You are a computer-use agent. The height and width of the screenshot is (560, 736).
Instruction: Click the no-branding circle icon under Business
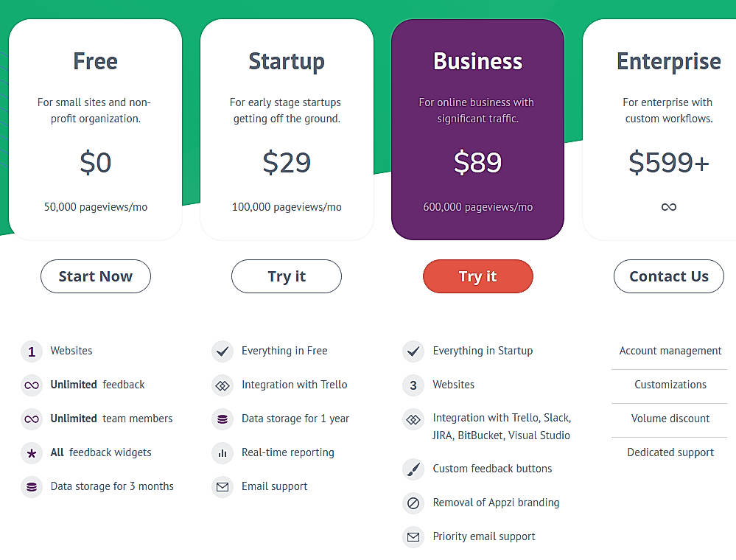click(413, 503)
